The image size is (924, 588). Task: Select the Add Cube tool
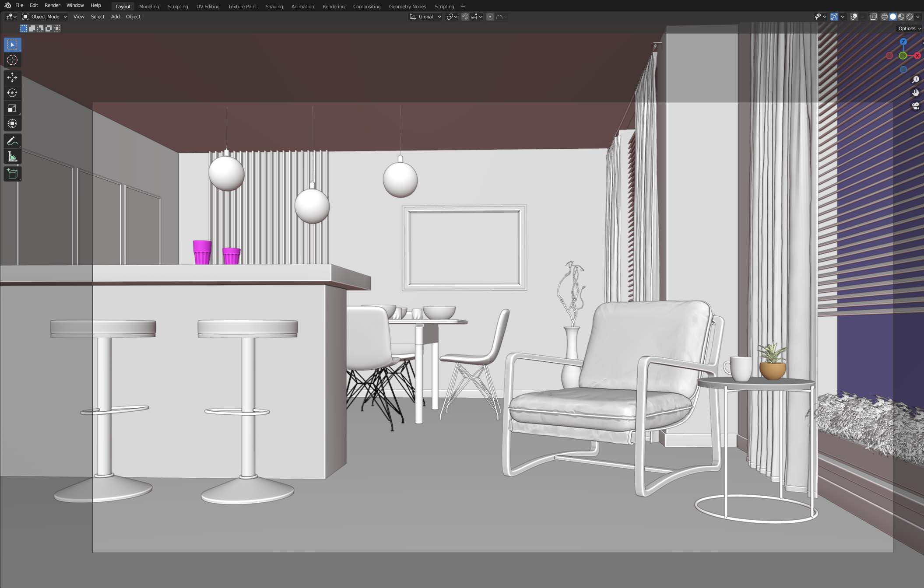[x=12, y=173]
